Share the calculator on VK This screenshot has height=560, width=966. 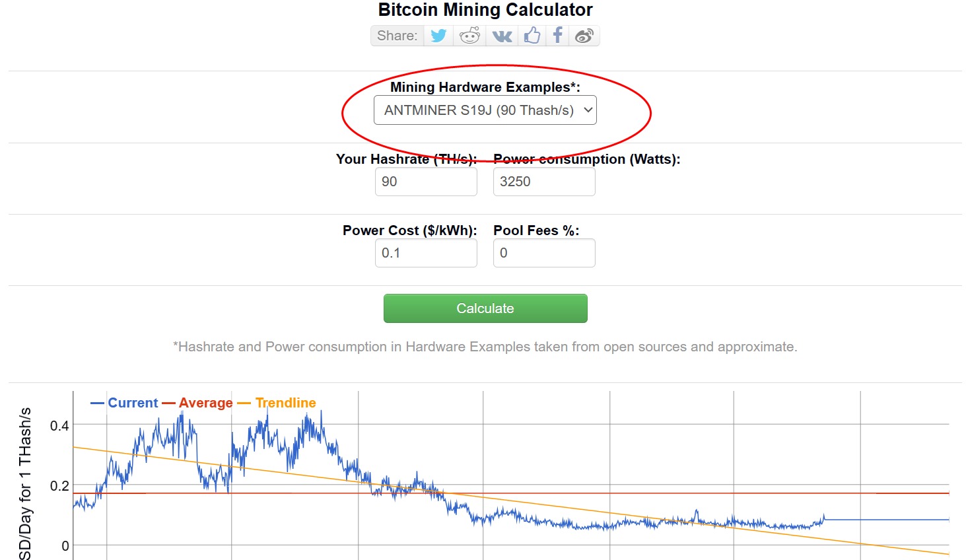tap(501, 35)
